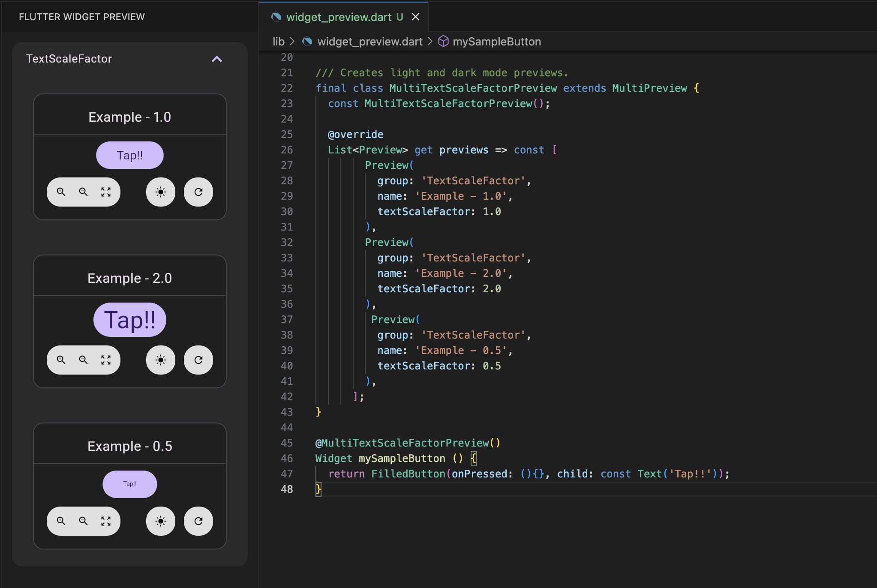Open widget_preview.dart breadcrumb item
Viewport: 877px width, 588px height.
369,42
